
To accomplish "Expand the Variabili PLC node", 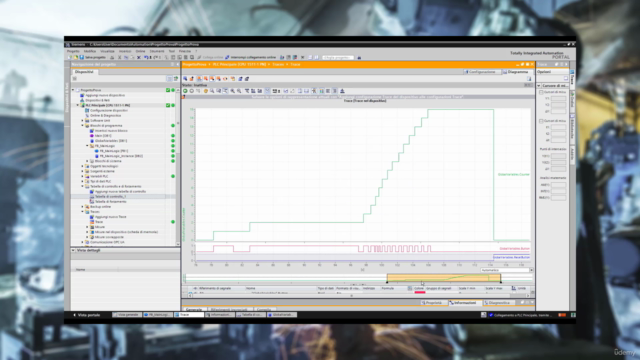I will coord(82,176).
